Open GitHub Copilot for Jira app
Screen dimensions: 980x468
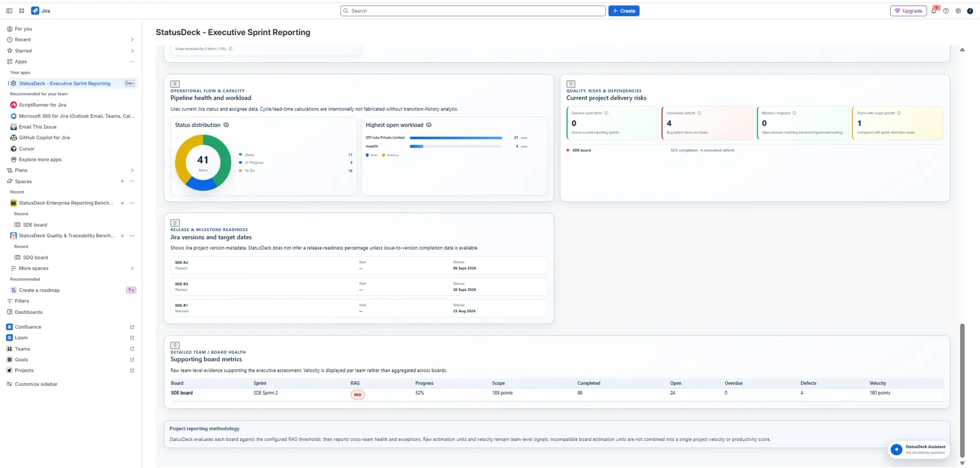(44, 138)
